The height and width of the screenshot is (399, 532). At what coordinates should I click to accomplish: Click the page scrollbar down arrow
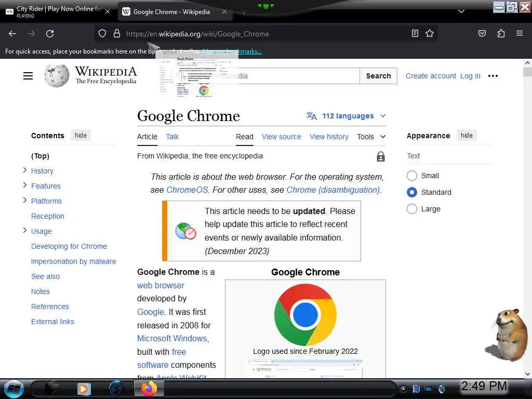coord(527,374)
